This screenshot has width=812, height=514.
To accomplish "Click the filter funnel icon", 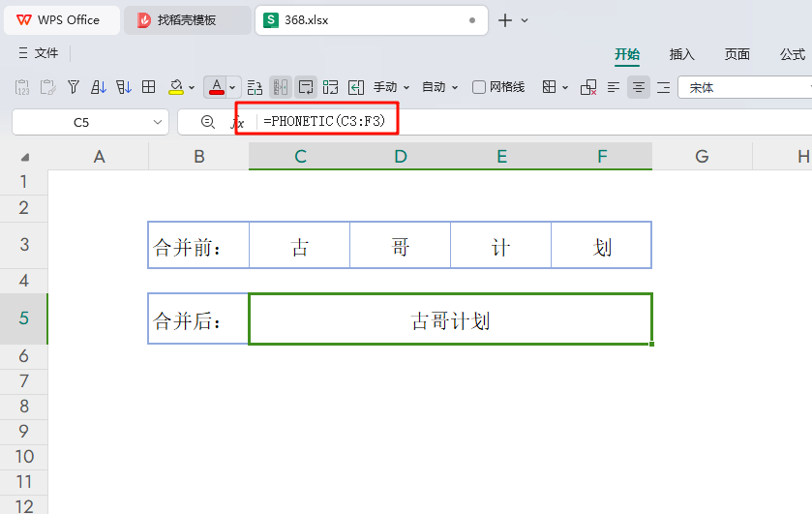I will point(74,87).
